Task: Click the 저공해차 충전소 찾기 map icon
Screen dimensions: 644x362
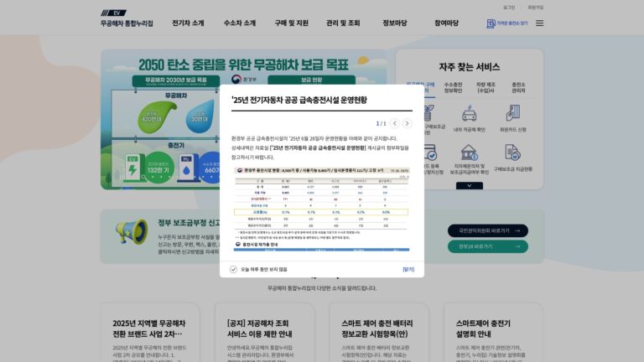Action: (x=491, y=23)
